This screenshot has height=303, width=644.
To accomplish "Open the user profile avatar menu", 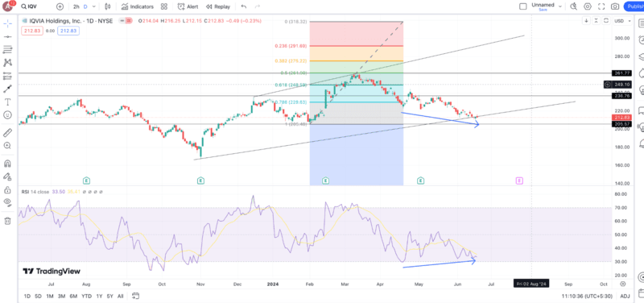I will pos(8,6).
